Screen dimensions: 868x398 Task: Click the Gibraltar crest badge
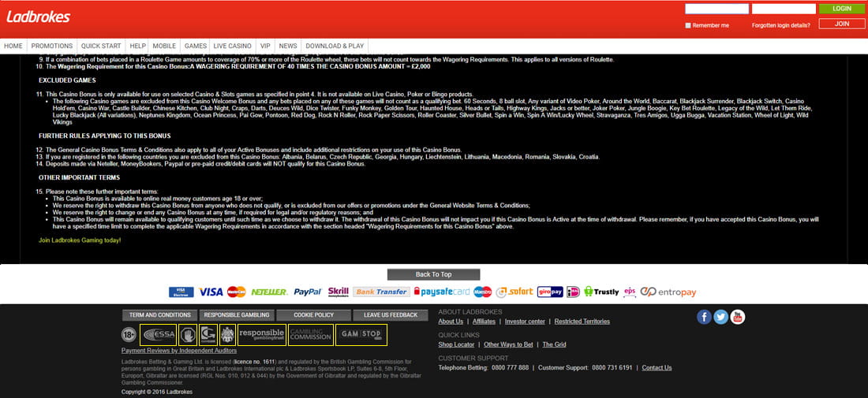pyautogui.click(x=227, y=335)
